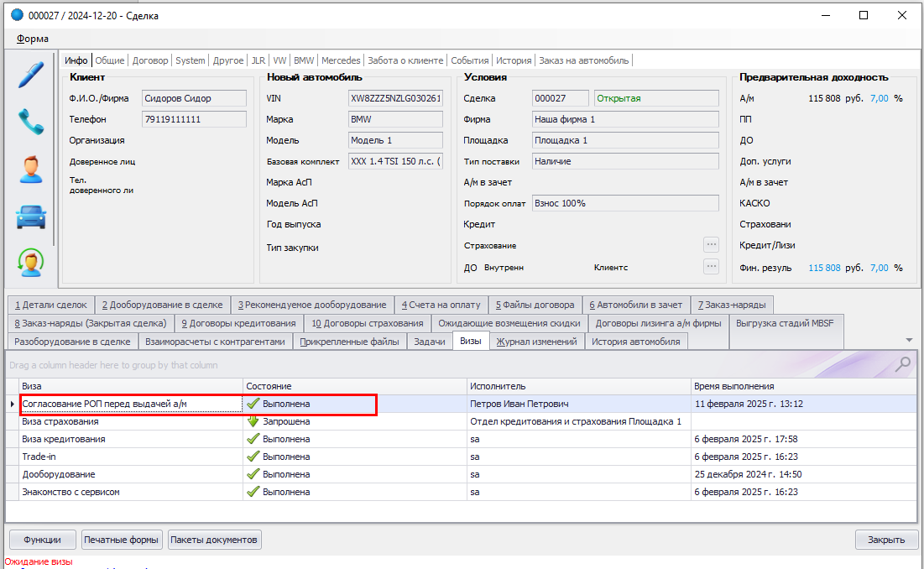Click the blue pen edit icon in sidebar
Screen dimensions: 924x569
click(x=31, y=74)
